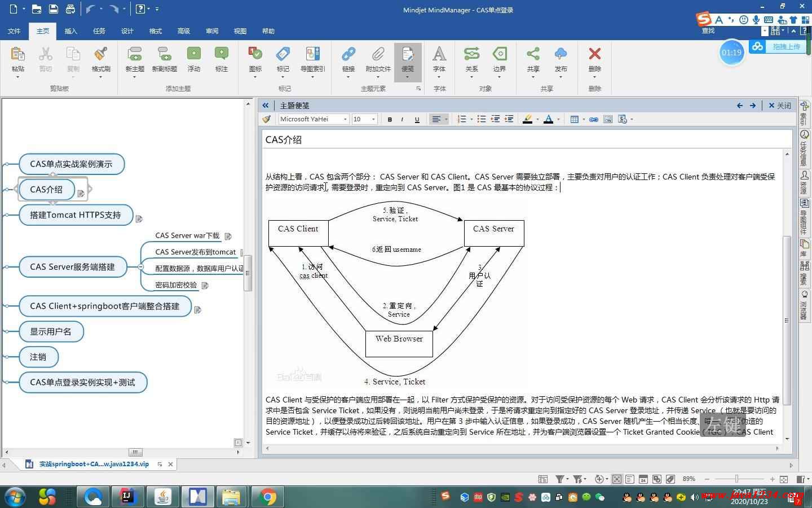Open the 字体 font tool
Viewport: 812px width, 508px height.
[439, 54]
